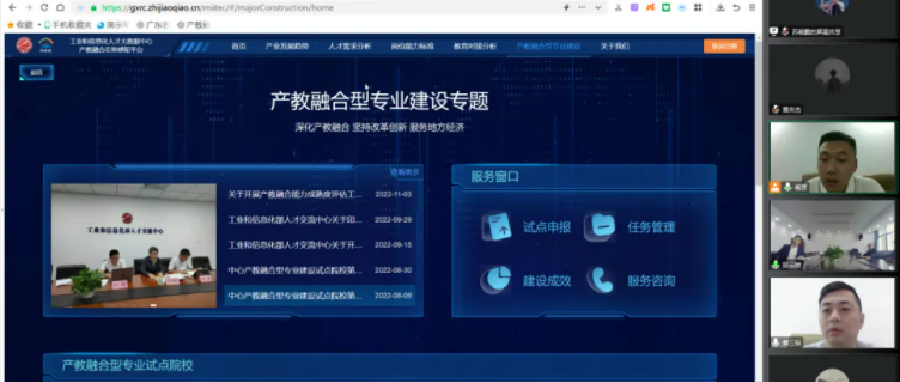Click the 建设成效 label text

pyautogui.click(x=547, y=281)
